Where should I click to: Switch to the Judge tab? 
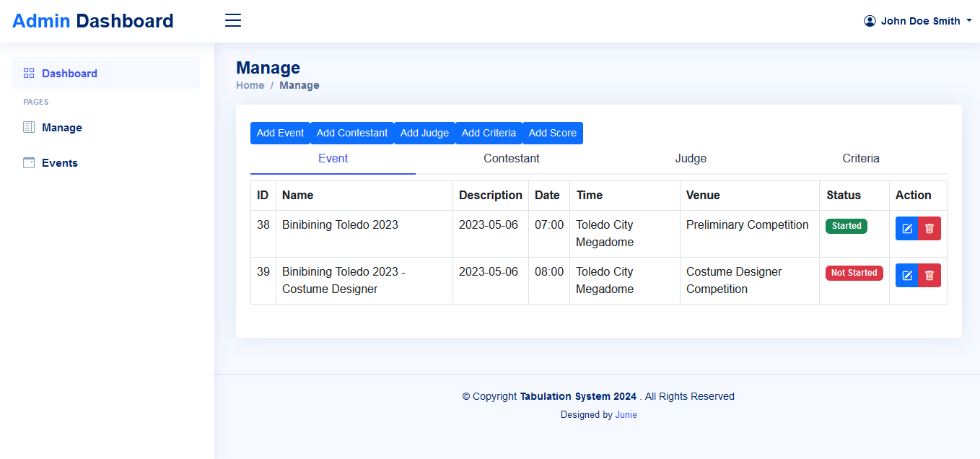click(691, 159)
